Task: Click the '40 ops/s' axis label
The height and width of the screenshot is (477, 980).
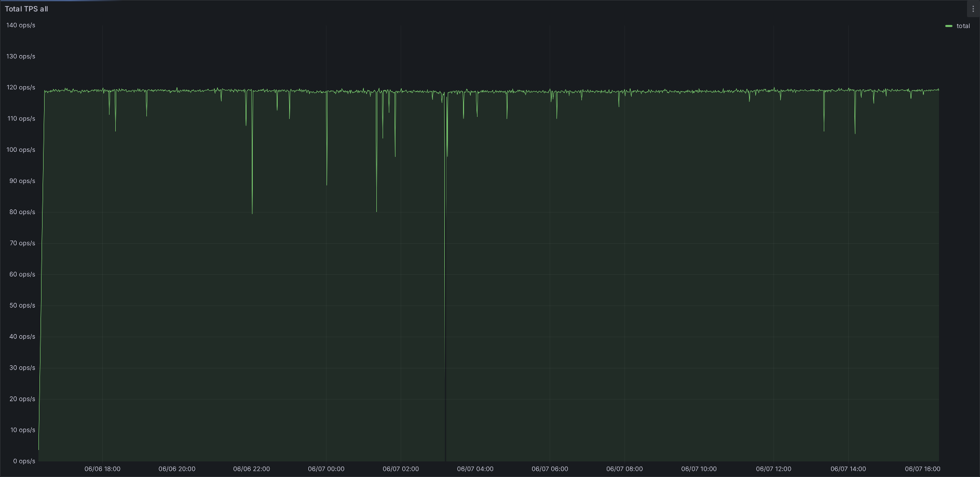Action: tap(22, 337)
